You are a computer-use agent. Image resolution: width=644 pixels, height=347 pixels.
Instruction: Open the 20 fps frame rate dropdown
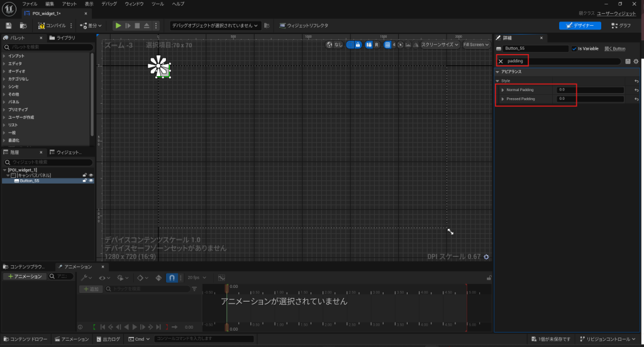point(197,277)
